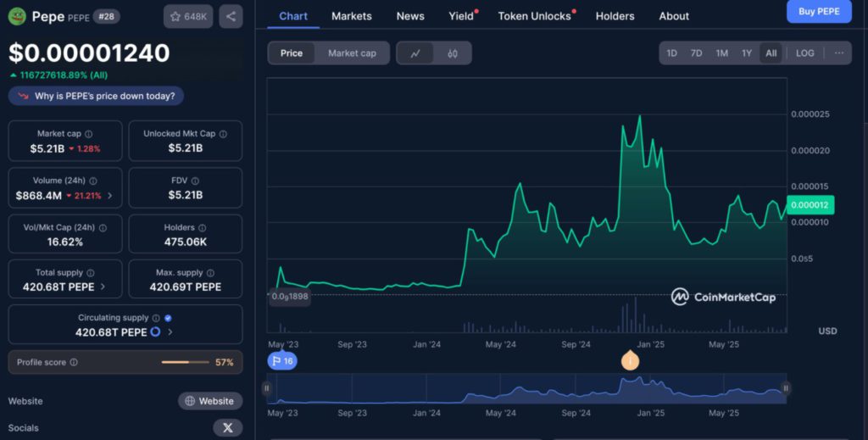Toggle chart to Market cap view
Viewport: 868px width, 440px height.
coord(352,53)
